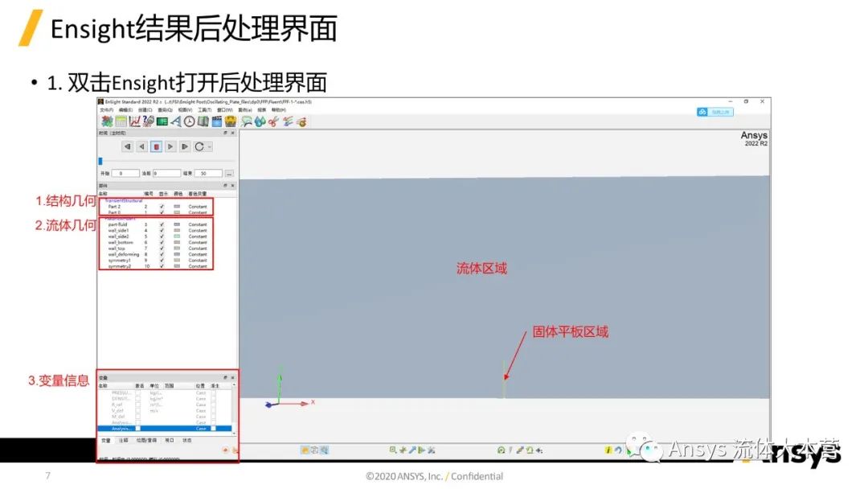The width and height of the screenshot is (868, 489).
Task: Click the question-mark query probe icon
Action: click(148, 121)
